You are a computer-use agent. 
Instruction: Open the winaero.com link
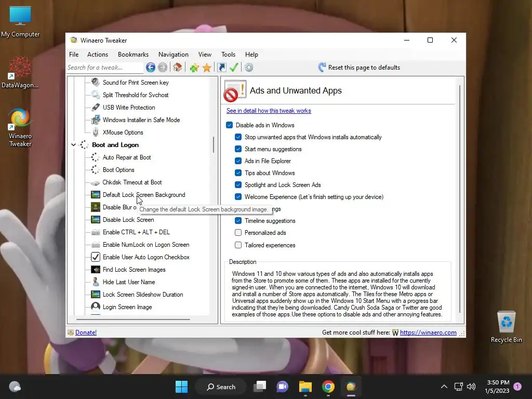pyautogui.click(x=428, y=332)
